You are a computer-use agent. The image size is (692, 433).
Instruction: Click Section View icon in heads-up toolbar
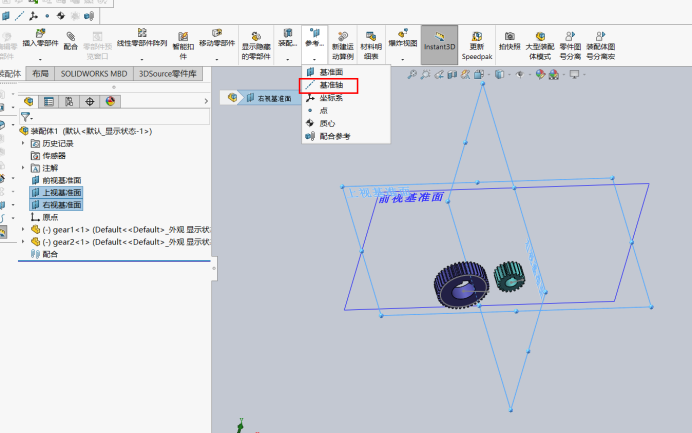(452, 75)
